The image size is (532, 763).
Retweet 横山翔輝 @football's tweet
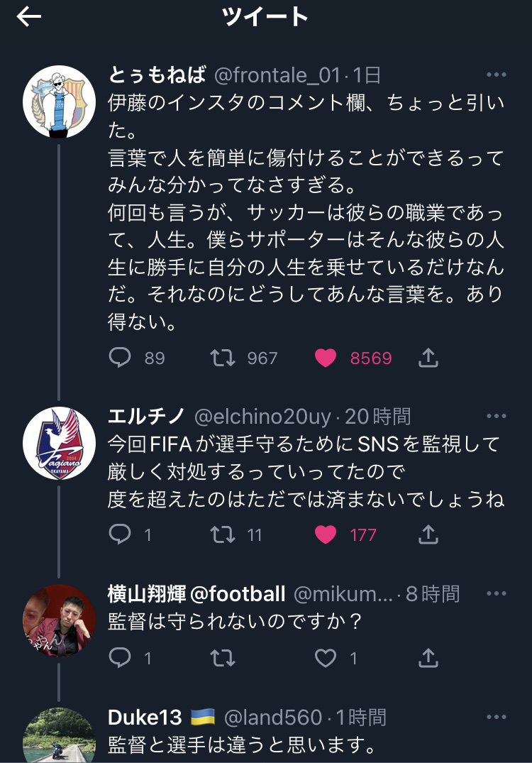(223, 659)
